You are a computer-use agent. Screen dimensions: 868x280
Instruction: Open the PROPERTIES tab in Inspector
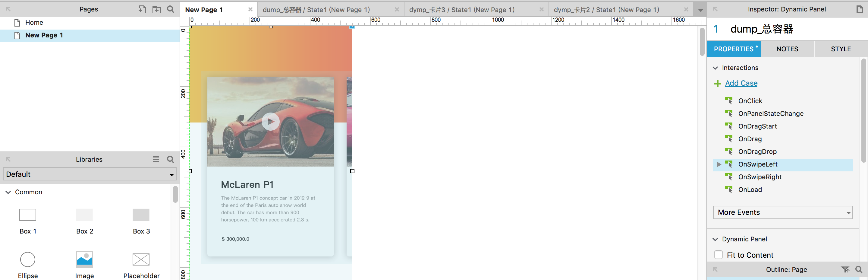coord(734,49)
